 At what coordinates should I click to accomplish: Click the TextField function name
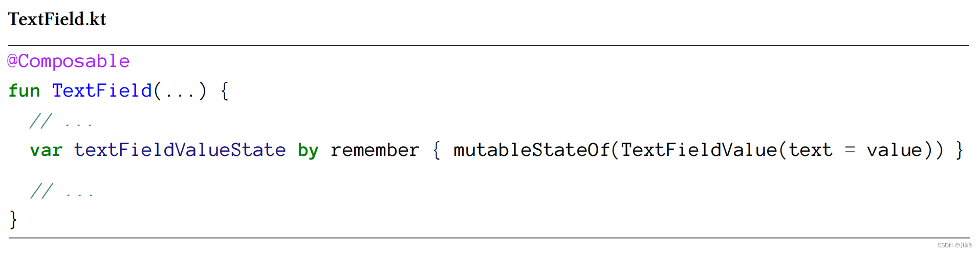tap(102, 91)
